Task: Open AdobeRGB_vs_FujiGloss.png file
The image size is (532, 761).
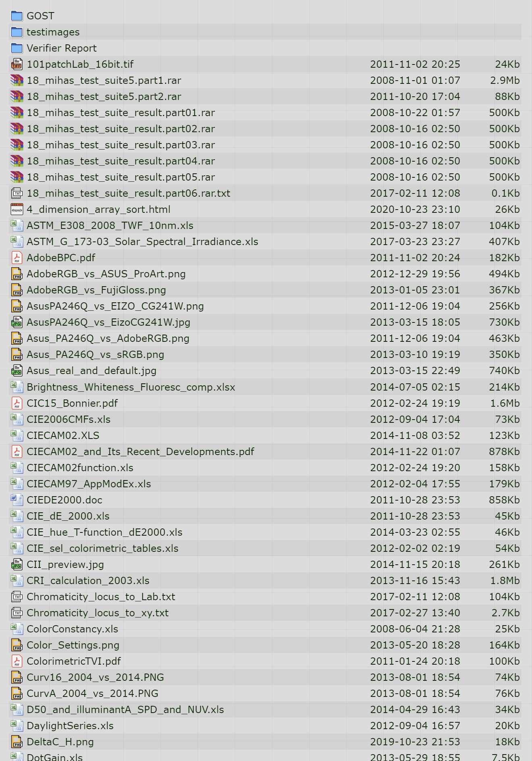Action: pos(96,290)
